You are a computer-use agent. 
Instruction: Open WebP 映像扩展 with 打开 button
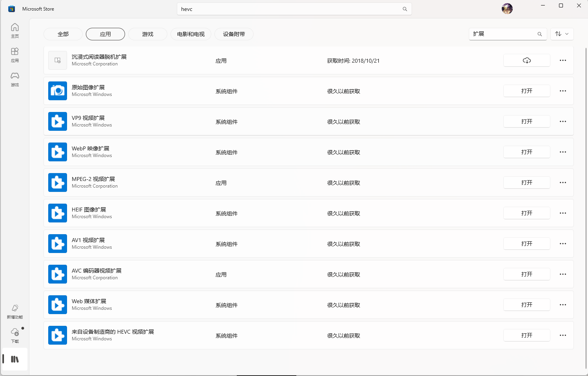pos(527,152)
